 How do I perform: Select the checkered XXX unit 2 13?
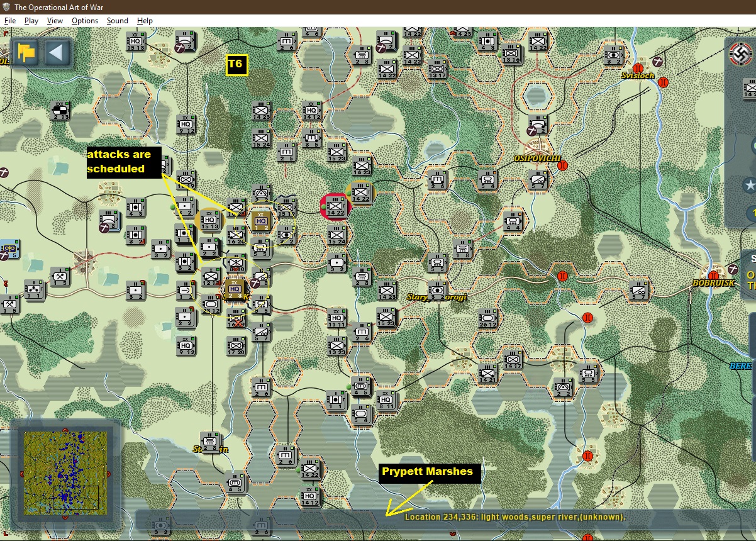coord(60,111)
